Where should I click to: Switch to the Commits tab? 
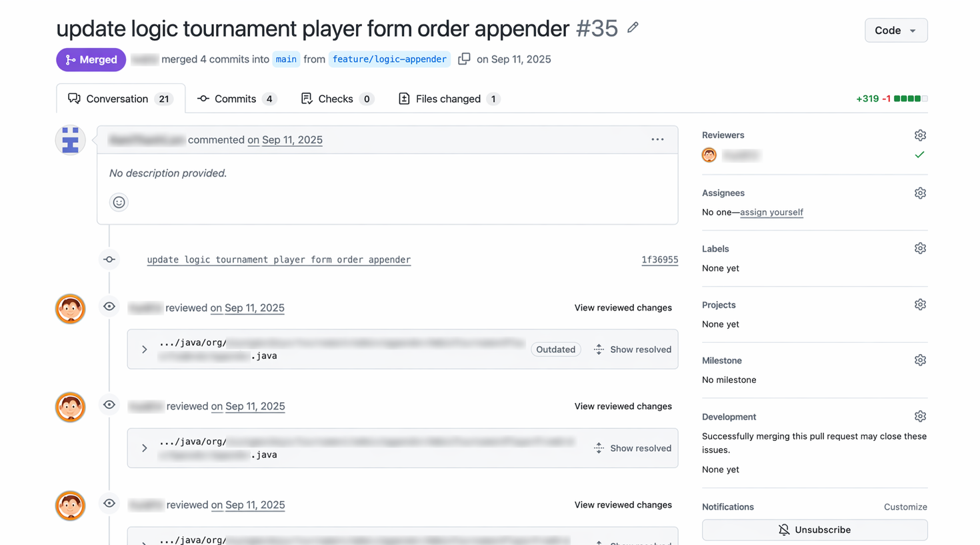[236, 99]
